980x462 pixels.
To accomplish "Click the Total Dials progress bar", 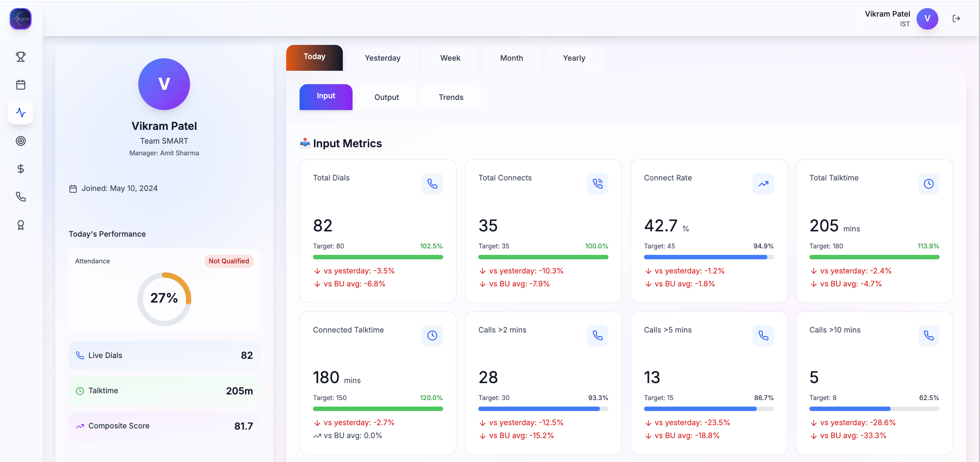I will (x=378, y=257).
